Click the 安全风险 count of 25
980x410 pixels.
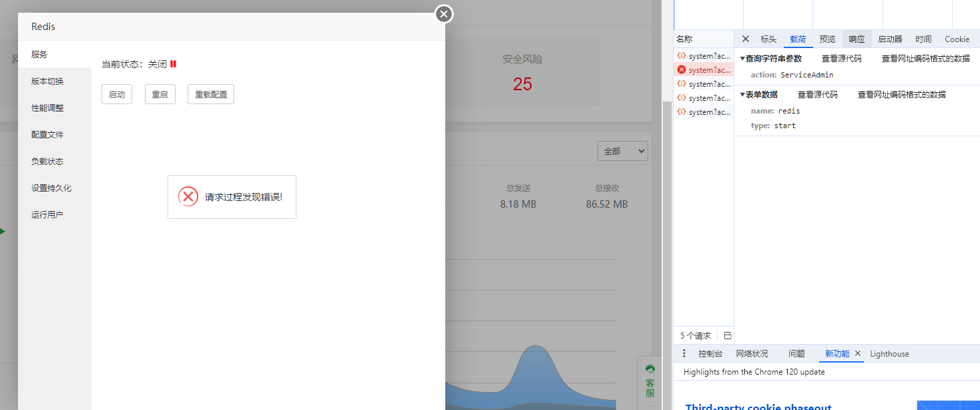tap(523, 84)
